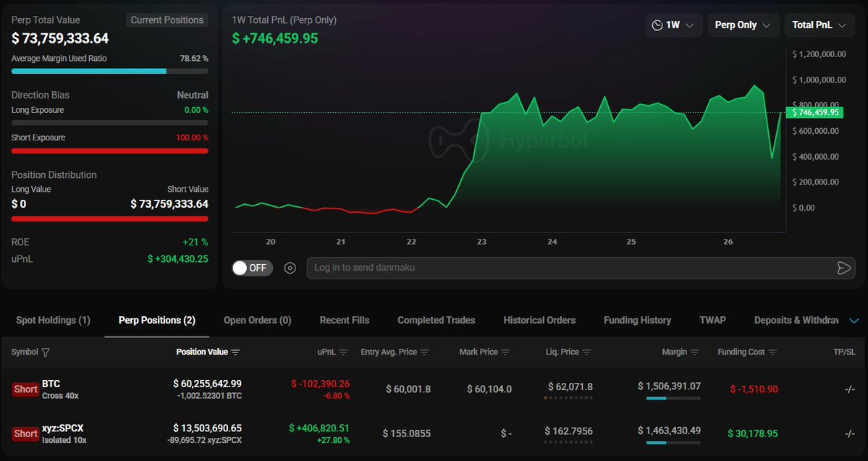Toggle the danmaku OFF switch
Screen dimensions: 868x461
pyautogui.click(x=252, y=268)
